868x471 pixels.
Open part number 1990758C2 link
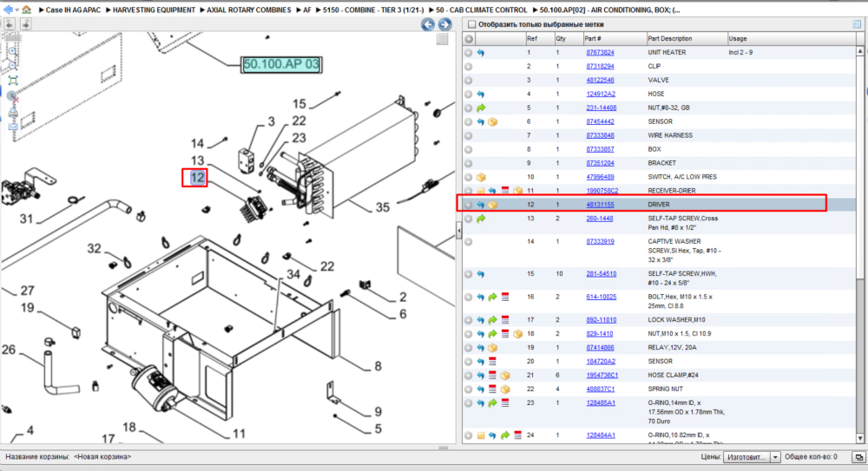[602, 191]
